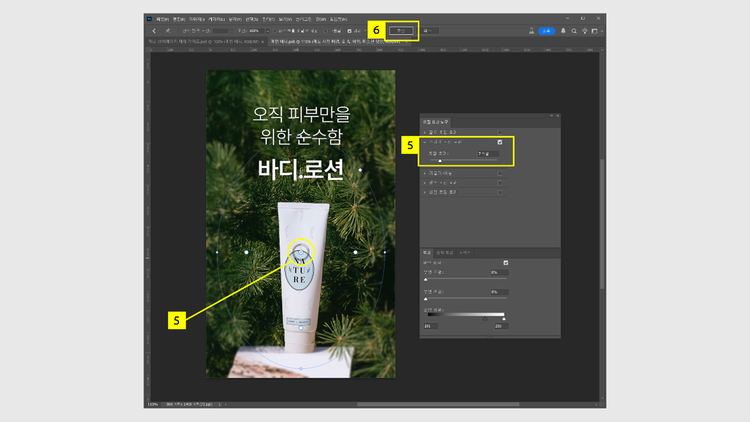Open the Edit menu

(178, 19)
